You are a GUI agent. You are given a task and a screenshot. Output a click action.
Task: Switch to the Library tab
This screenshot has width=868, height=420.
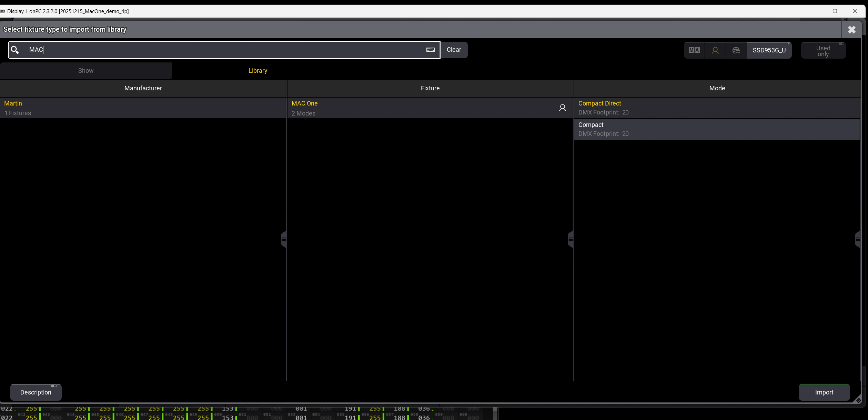pyautogui.click(x=258, y=71)
